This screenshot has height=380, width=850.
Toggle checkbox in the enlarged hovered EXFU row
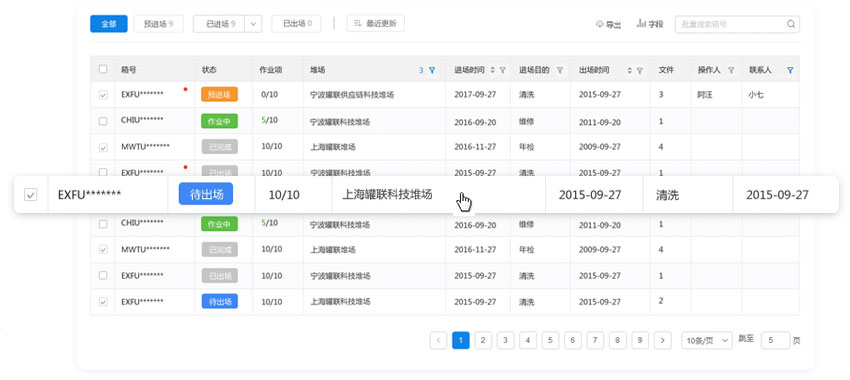click(x=31, y=195)
